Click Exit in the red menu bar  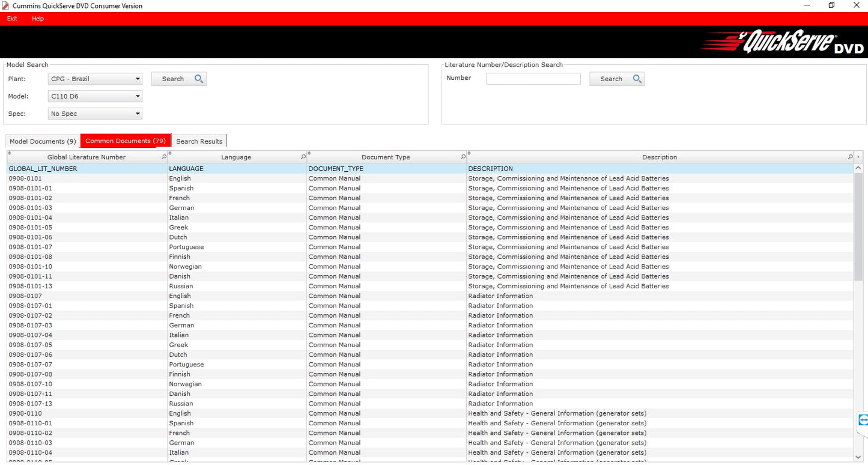(12, 19)
